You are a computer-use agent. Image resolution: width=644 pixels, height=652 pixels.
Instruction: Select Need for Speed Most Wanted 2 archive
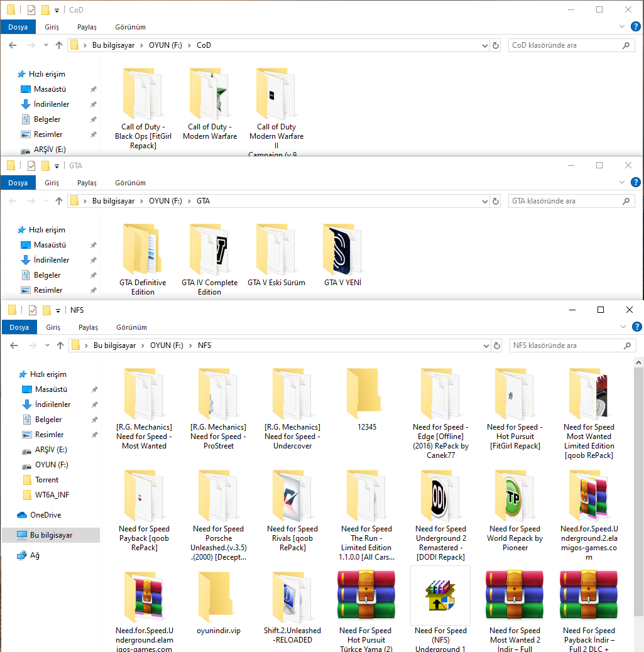pyautogui.click(x=515, y=611)
